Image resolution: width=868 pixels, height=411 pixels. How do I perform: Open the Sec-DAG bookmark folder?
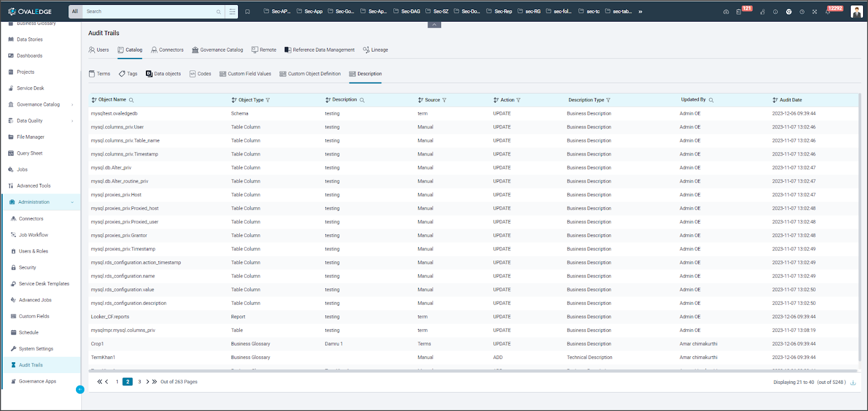(x=407, y=11)
